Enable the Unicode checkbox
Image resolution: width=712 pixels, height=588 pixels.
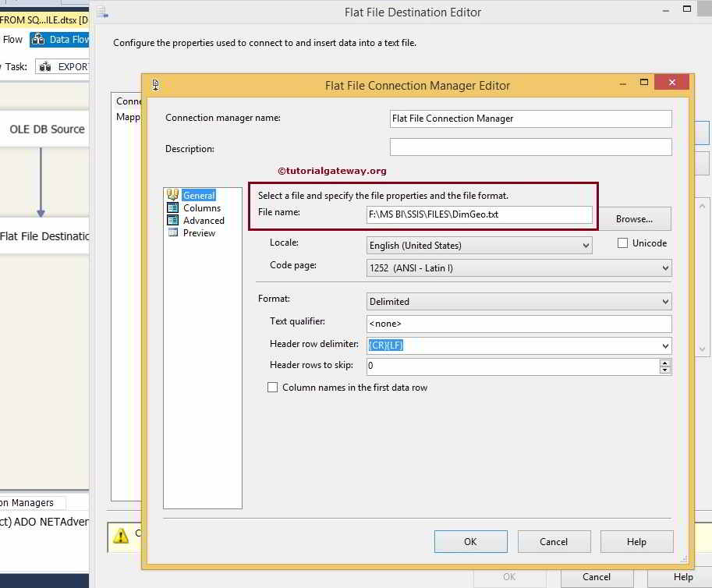click(622, 243)
